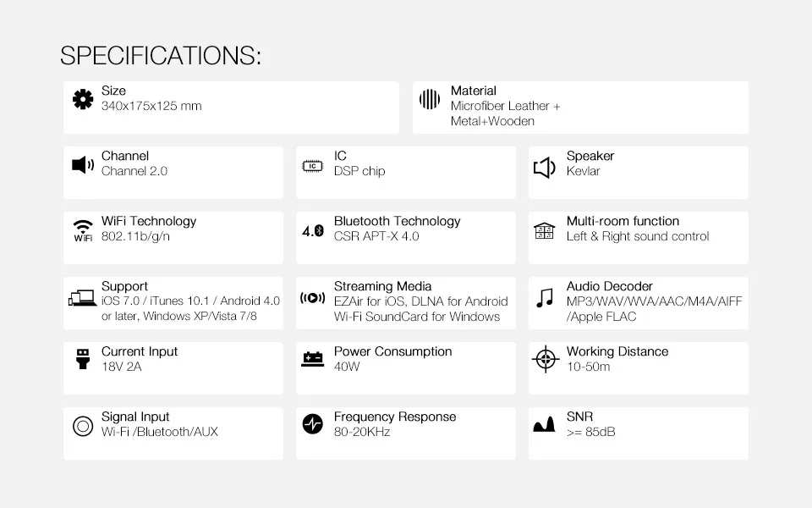Screen dimensions: 812x508
Task: Select the 40W power value
Action: 347,367
